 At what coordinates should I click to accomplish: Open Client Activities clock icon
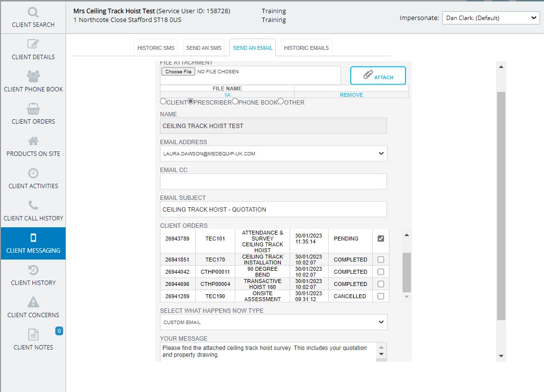click(x=33, y=173)
